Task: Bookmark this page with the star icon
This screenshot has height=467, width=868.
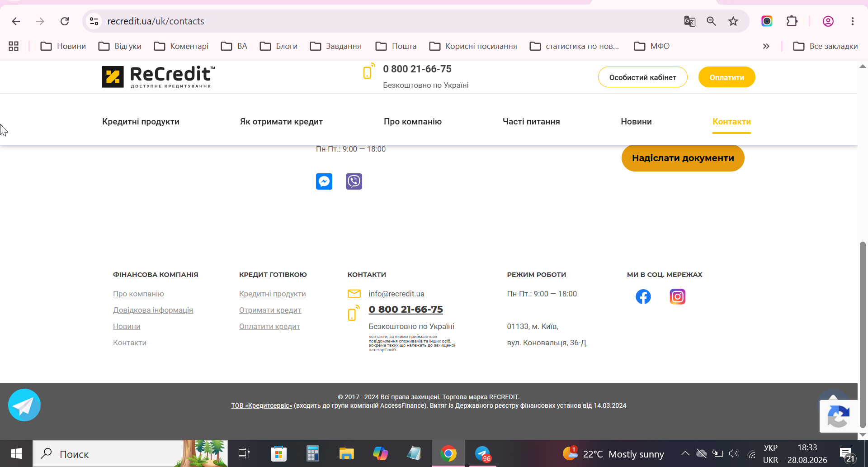Action: click(733, 21)
